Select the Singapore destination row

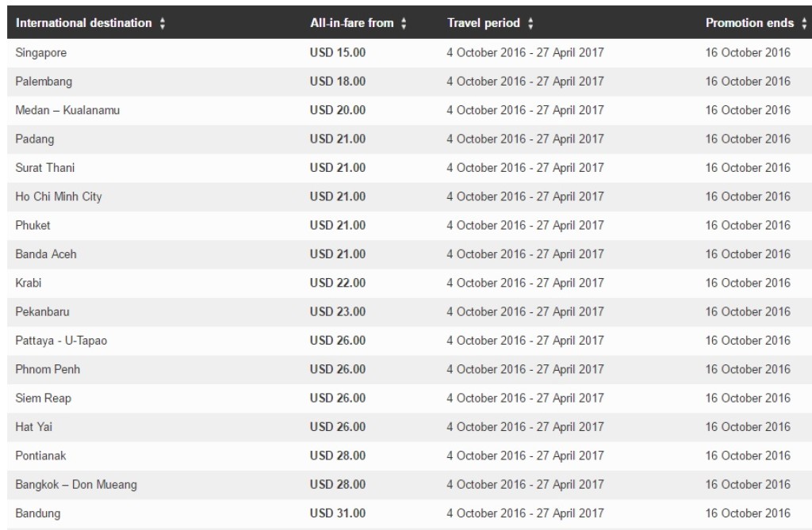41,52
